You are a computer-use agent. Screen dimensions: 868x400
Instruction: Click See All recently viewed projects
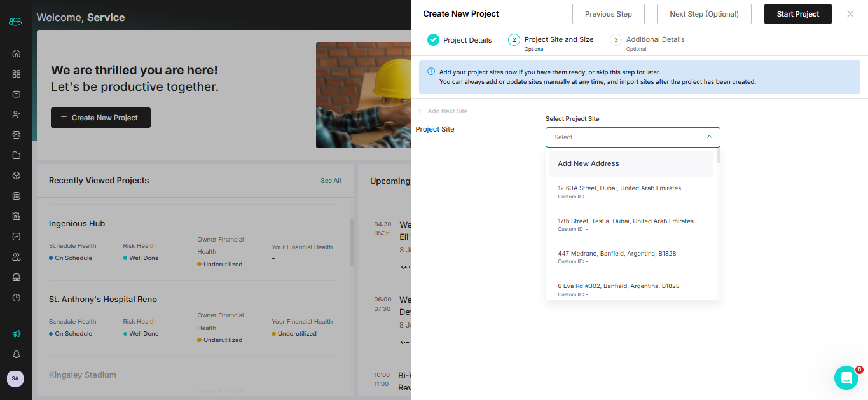click(331, 181)
